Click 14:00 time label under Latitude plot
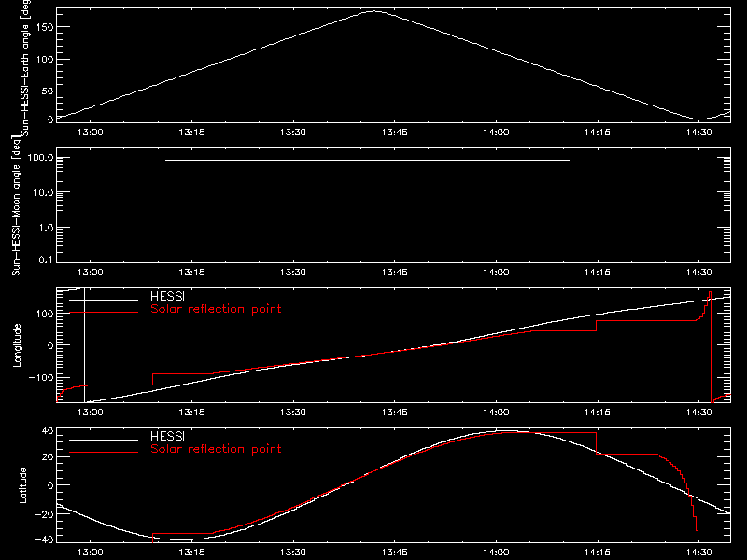The width and height of the screenshot is (747, 560). coord(496,553)
